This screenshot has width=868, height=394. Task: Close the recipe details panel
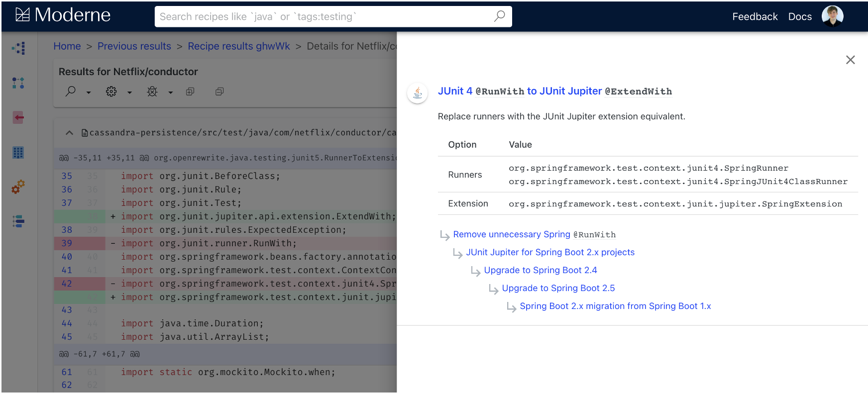[850, 60]
